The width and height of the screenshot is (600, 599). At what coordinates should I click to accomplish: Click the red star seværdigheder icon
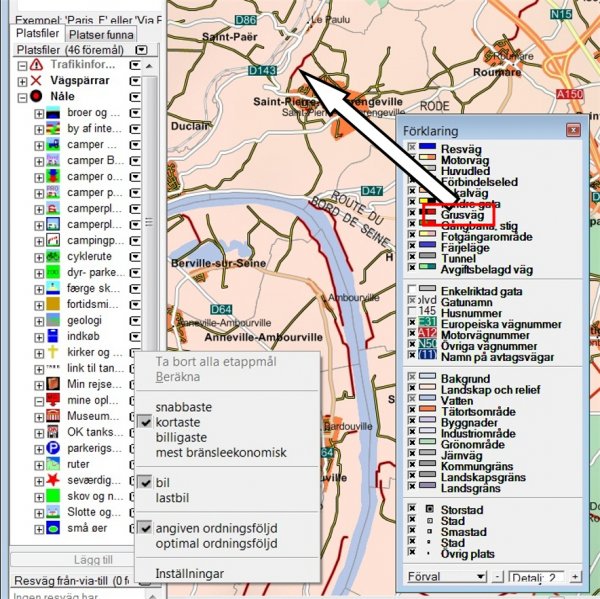pyautogui.click(x=50, y=480)
